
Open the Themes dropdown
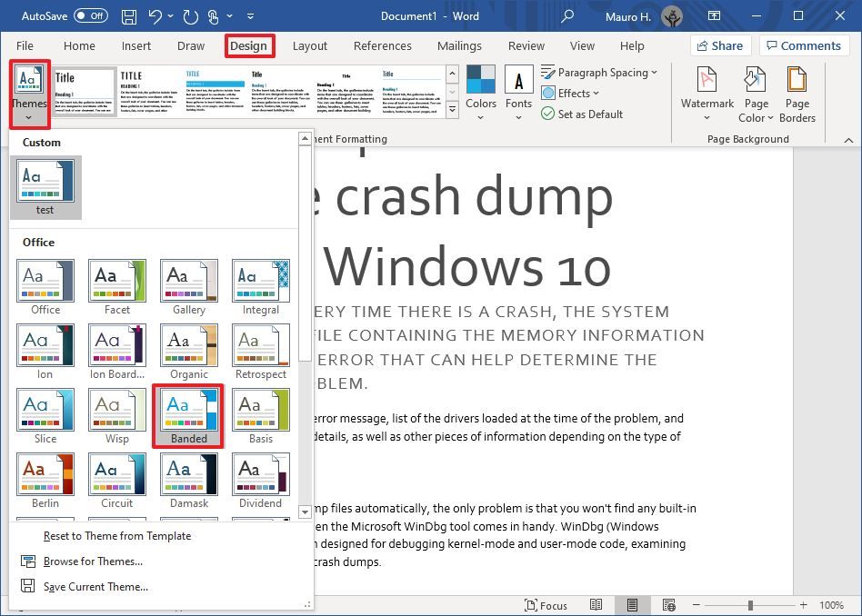(x=28, y=93)
